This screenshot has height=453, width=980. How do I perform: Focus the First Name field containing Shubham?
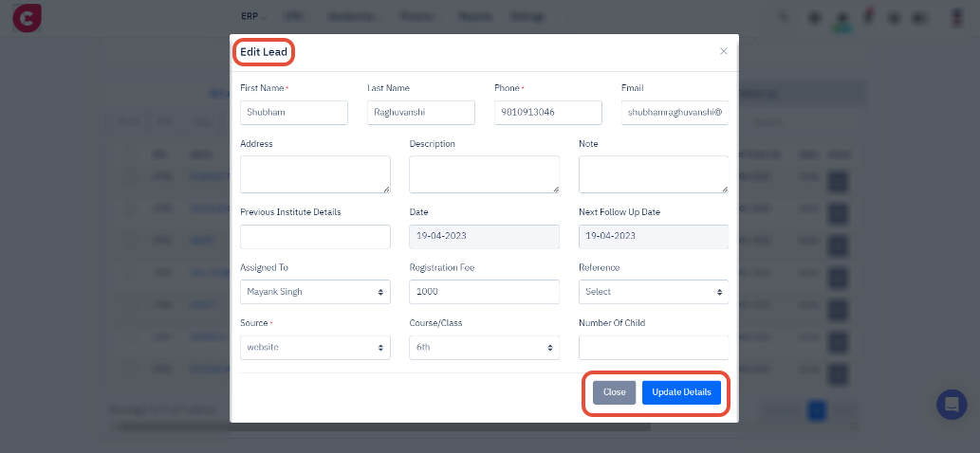(294, 113)
